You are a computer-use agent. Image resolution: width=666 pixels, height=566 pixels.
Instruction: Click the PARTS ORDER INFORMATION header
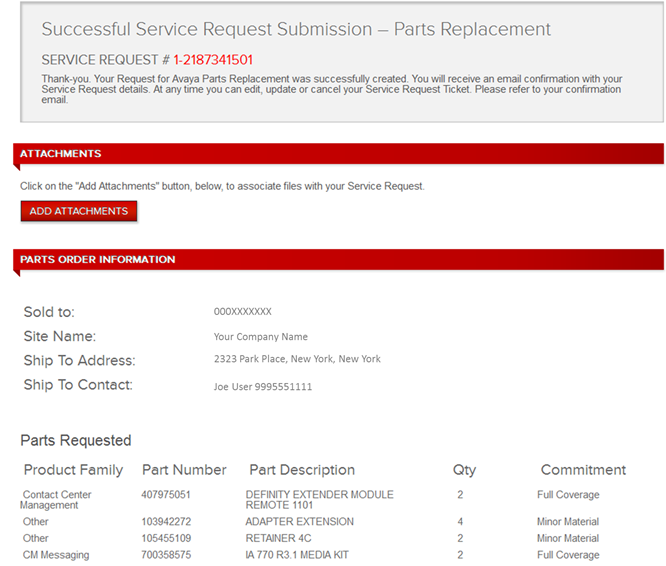pyautogui.click(x=339, y=259)
